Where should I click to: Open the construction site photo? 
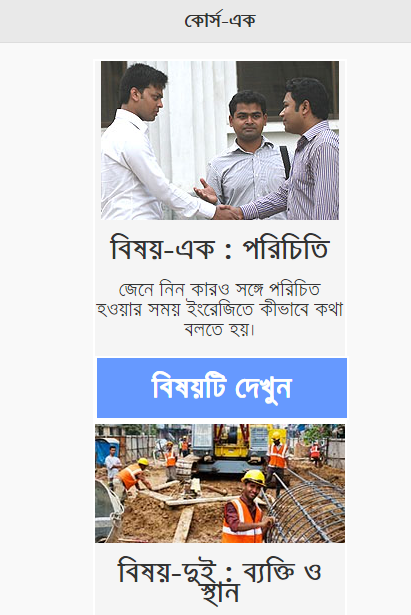pos(220,483)
